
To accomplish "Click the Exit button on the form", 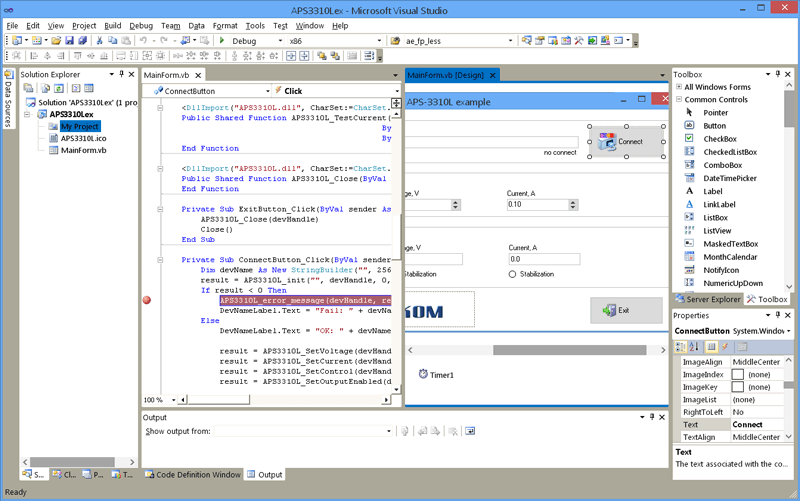I will tap(627, 310).
